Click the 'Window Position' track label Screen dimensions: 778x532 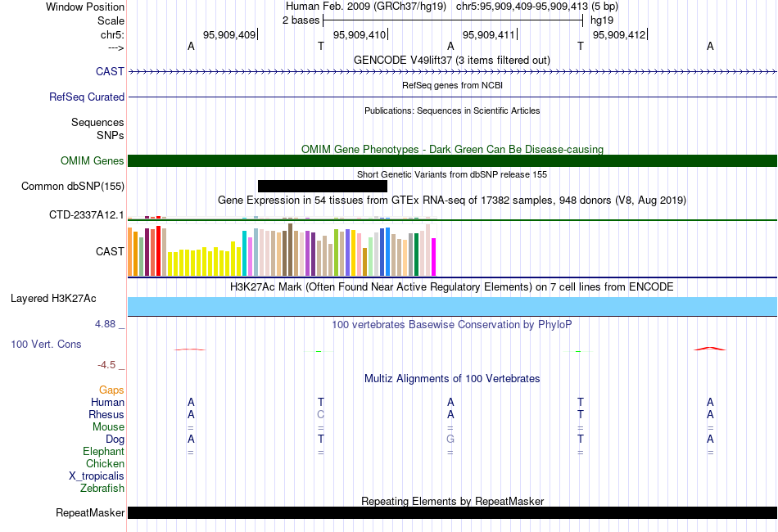85,7
